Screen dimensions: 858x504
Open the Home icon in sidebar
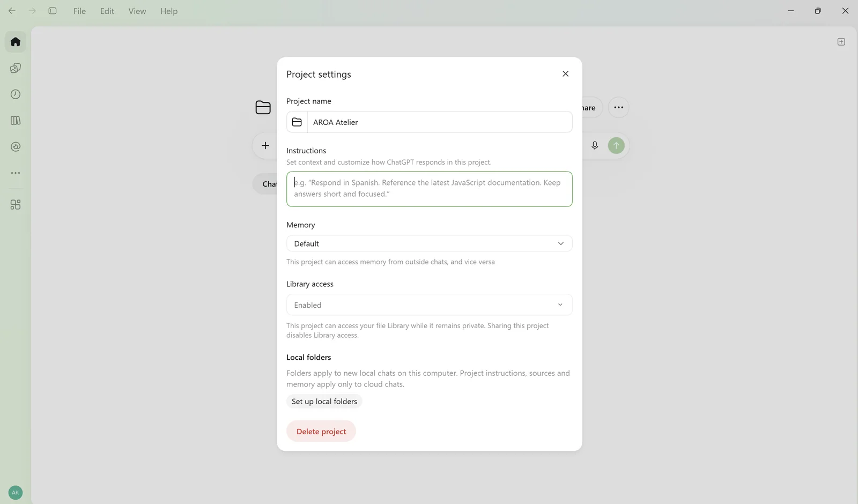(16, 42)
